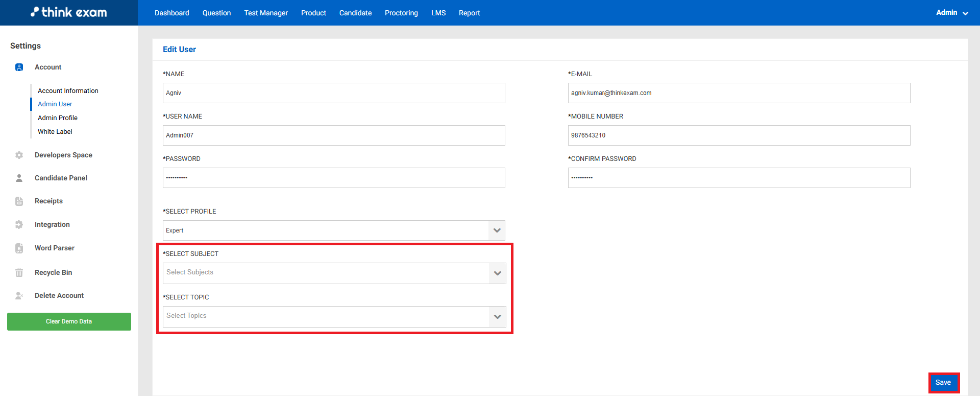Click the Integration puzzle icon
Viewport: 980px width, 396px height.
[x=19, y=225]
